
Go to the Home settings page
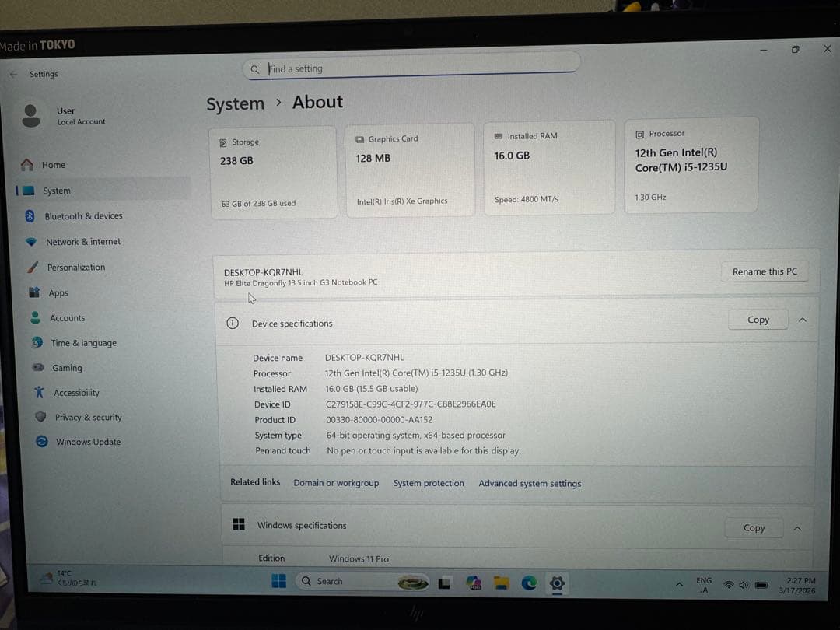coord(53,164)
